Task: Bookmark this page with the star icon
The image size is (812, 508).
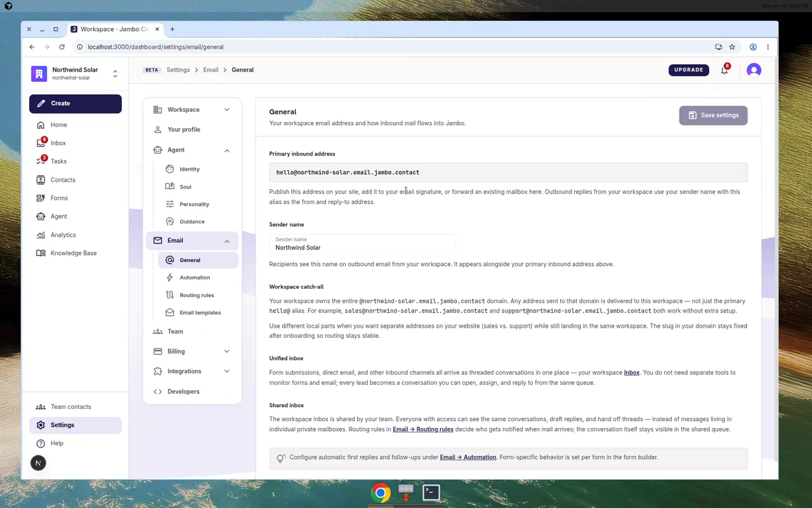Action: [x=732, y=47]
